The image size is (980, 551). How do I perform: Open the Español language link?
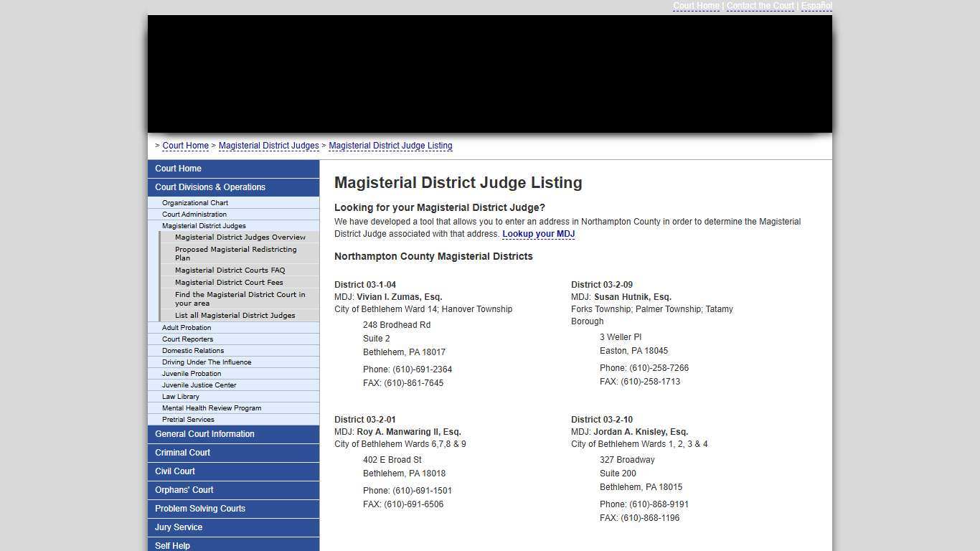point(816,6)
